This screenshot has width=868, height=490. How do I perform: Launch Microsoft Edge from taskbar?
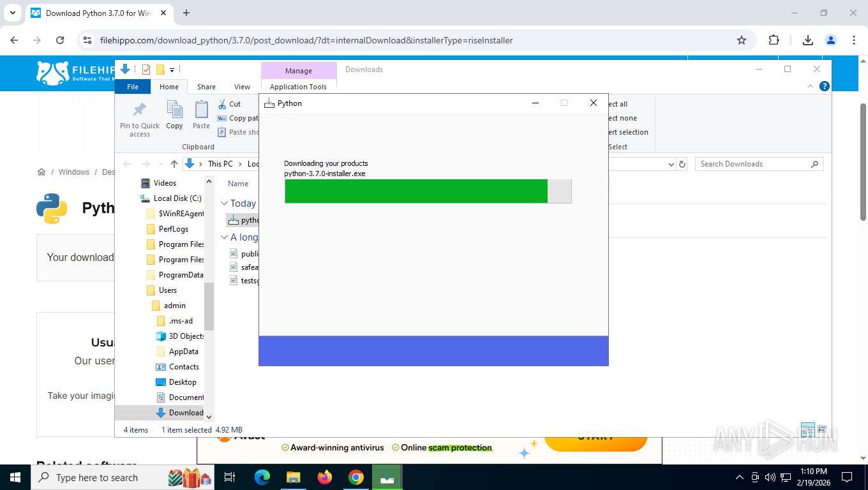pyautogui.click(x=262, y=477)
